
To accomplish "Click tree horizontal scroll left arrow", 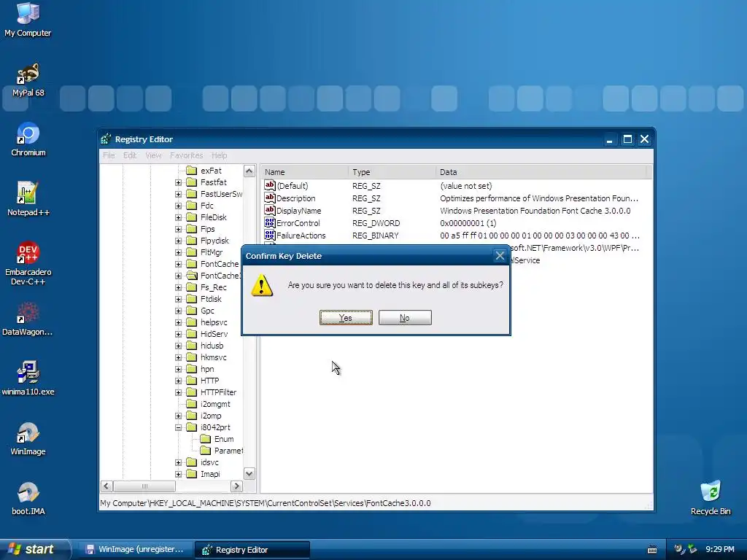I will [x=107, y=486].
